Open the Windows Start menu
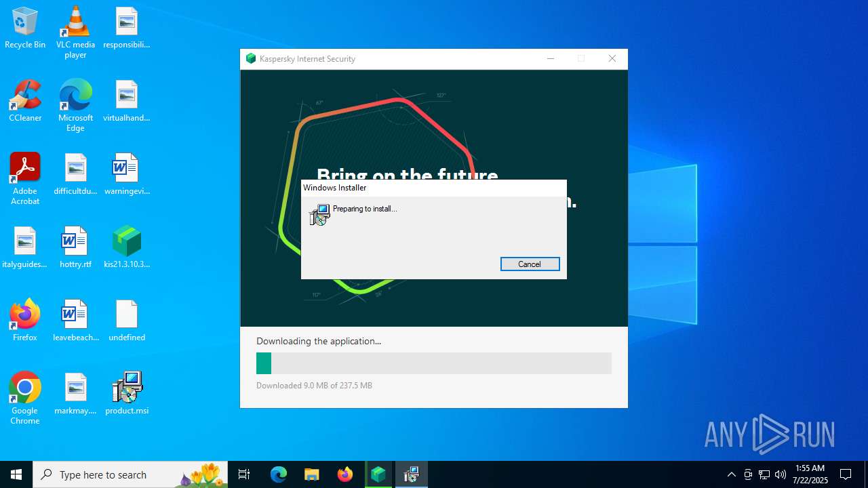 [x=16, y=474]
